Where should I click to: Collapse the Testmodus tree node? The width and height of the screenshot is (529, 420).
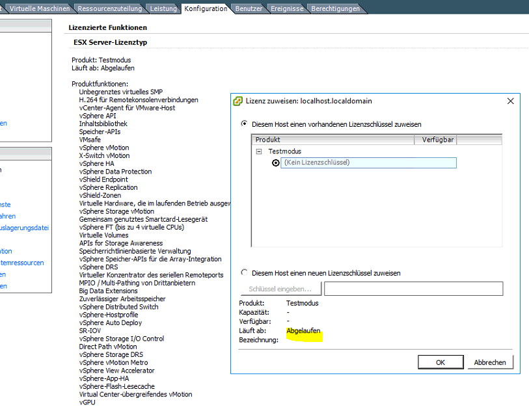259,151
